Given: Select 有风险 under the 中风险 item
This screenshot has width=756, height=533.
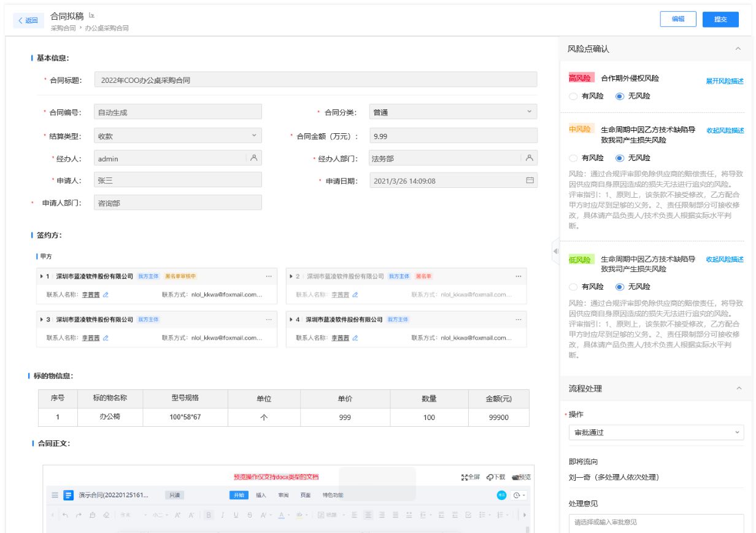Looking at the screenshot, I should point(573,158).
